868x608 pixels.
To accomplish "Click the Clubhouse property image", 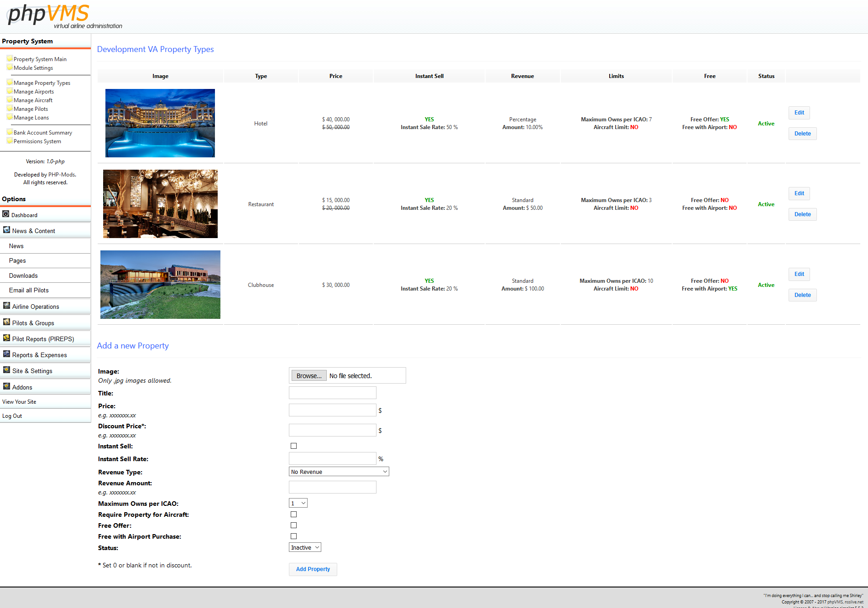I will click(160, 285).
